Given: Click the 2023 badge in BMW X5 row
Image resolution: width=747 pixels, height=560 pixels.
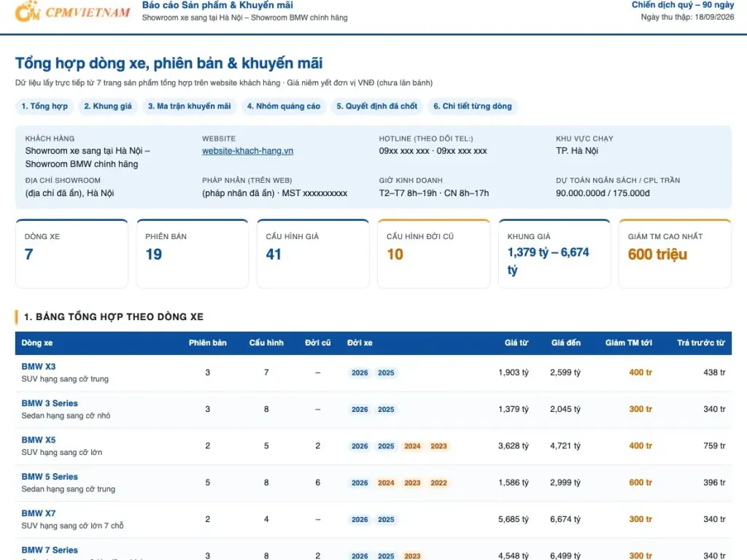Looking at the screenshot, I should (x=438, y=446).
